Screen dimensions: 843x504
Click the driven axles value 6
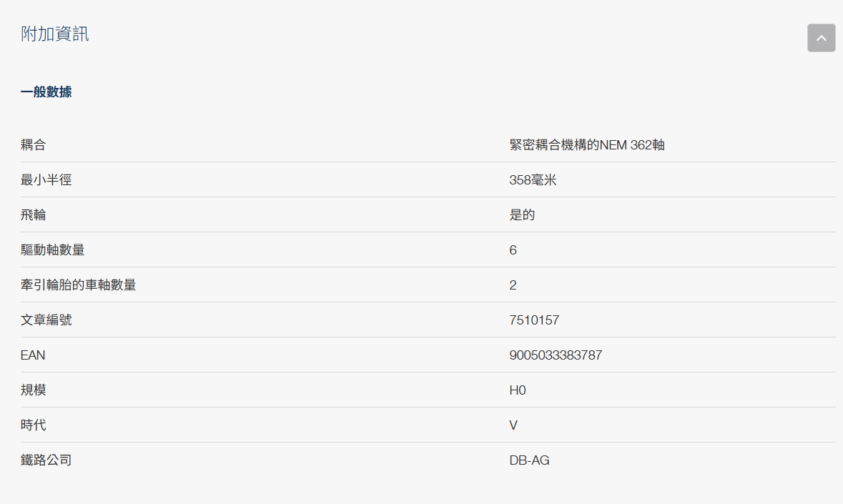[513, 249]
